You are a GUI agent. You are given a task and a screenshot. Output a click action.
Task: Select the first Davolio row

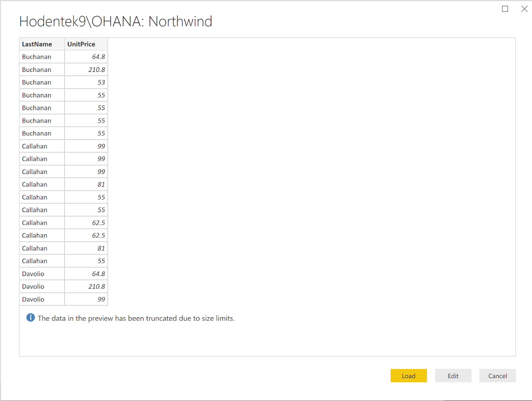pyautogui.click(x=33, y=274)
